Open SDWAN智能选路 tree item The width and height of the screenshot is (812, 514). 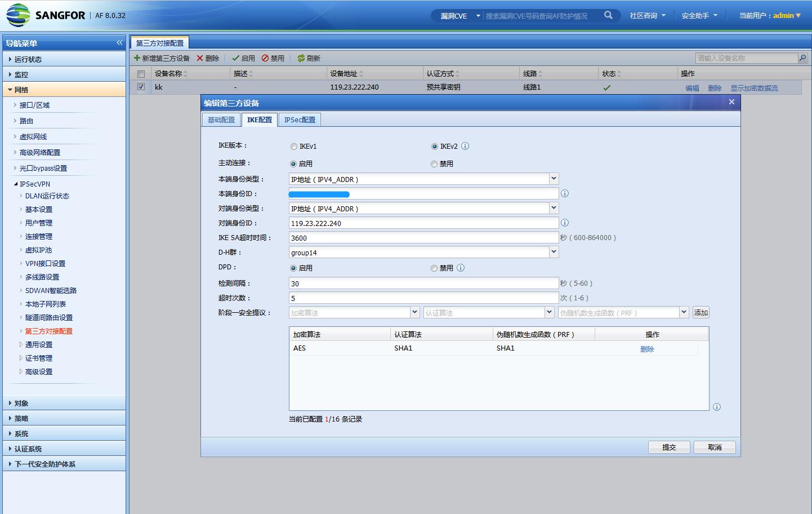tap(51, 291)
